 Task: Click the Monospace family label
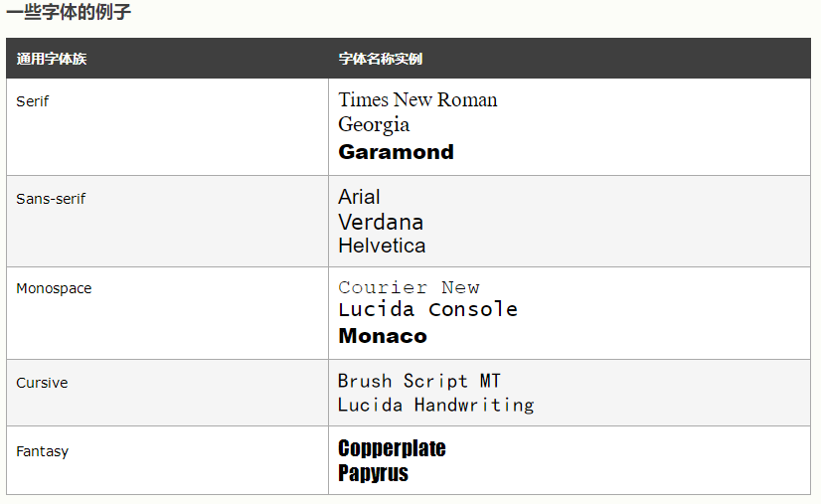point(54,288)
